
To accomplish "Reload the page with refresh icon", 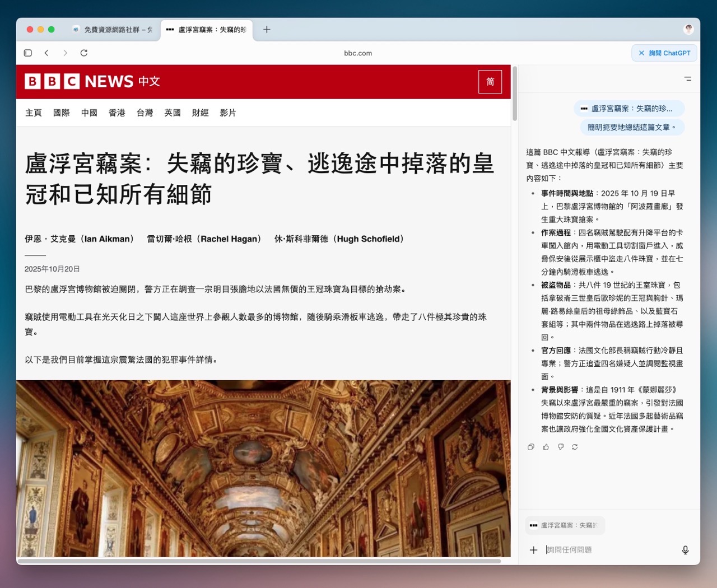I will click(84, 53).
